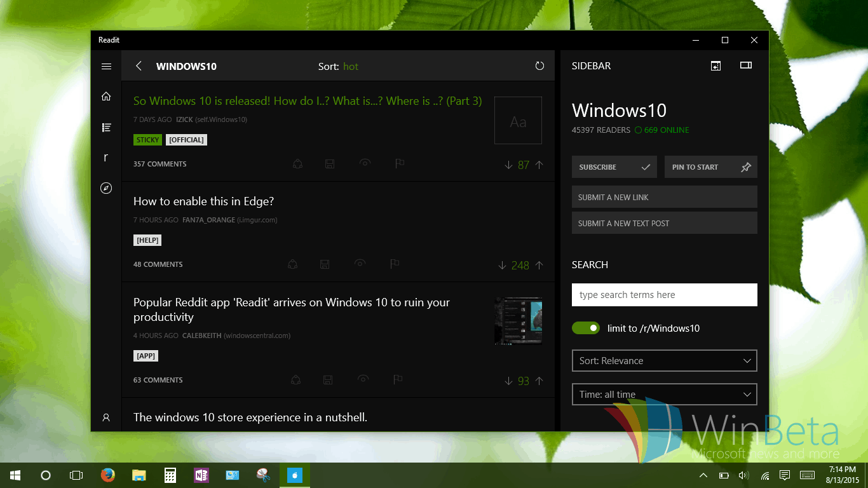The width and height of the screenshot is (868, 488).
Task: Open the 'Aa' text thumbnail of sticky post
Action: pos(518,121)
